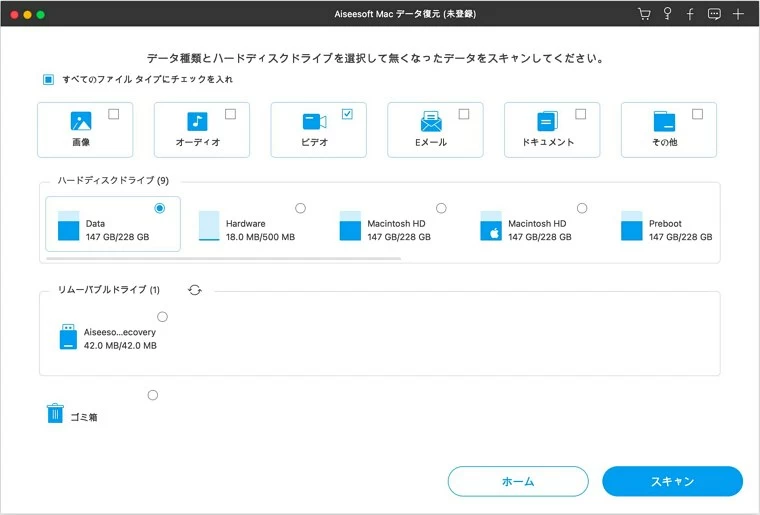Viewport: 760px width, 515px height.
Task: Select the ゴミ箱 radio button
Action: point(153,395)
